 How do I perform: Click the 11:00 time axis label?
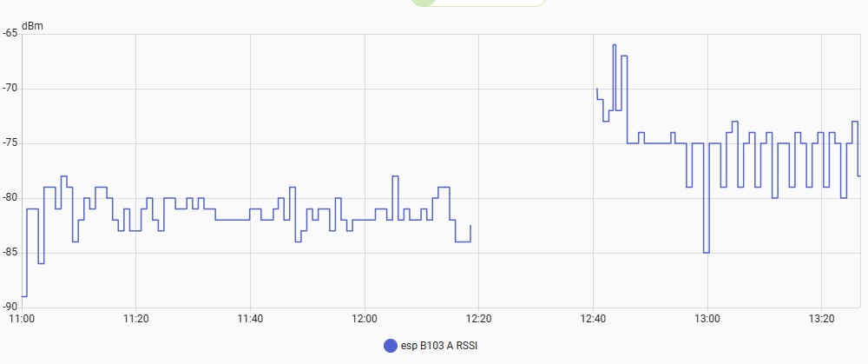coord(22,318)
